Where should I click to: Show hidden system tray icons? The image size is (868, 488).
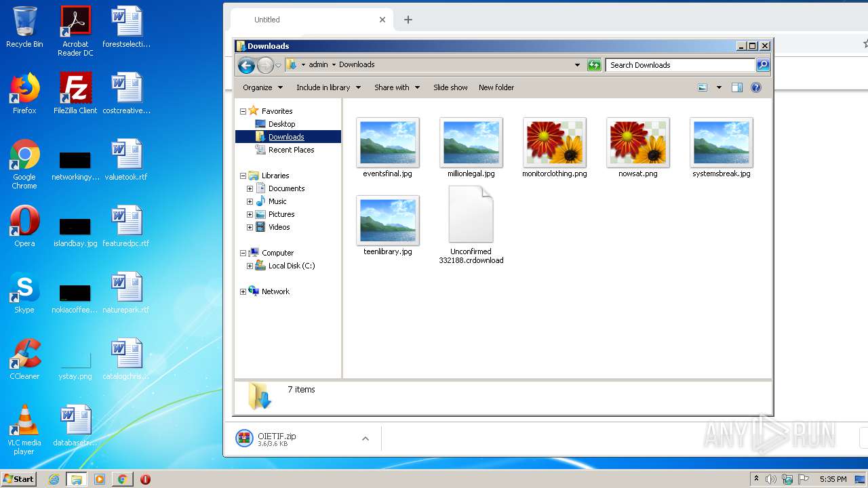[756, 479]
